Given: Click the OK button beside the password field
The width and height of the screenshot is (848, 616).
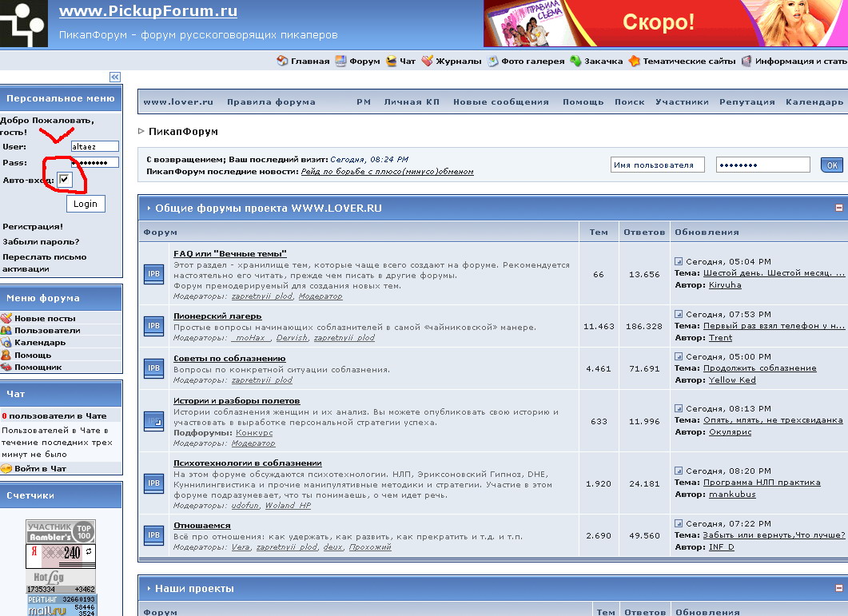Looking at the screenshot, I should point(831,165).
